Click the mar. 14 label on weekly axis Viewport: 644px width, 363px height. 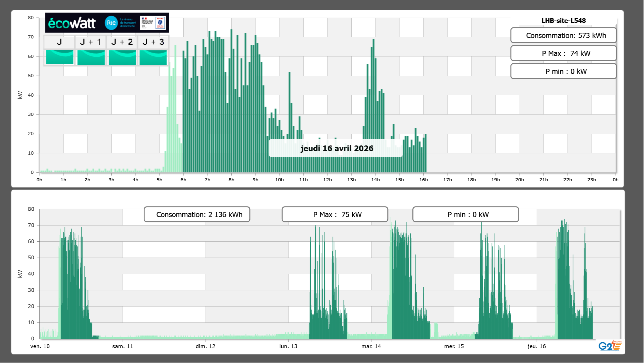(371, 346)
